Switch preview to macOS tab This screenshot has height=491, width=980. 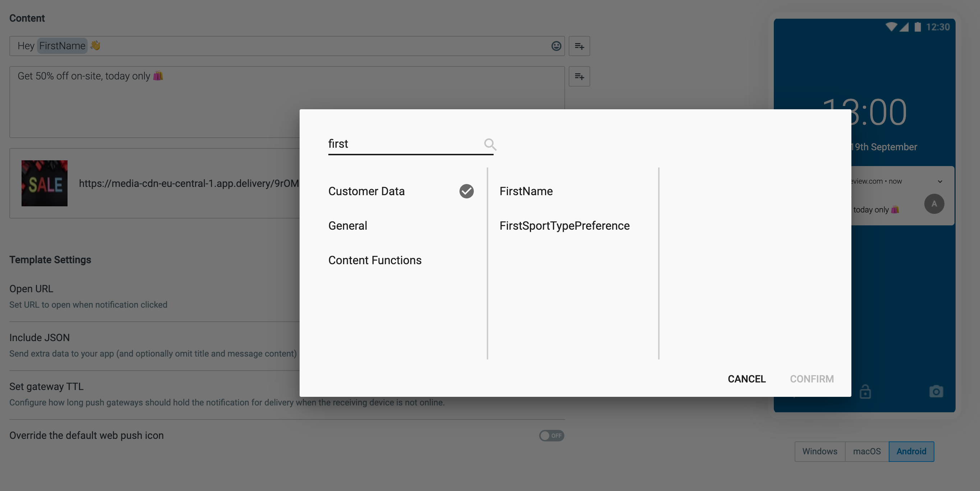(866, 451)
